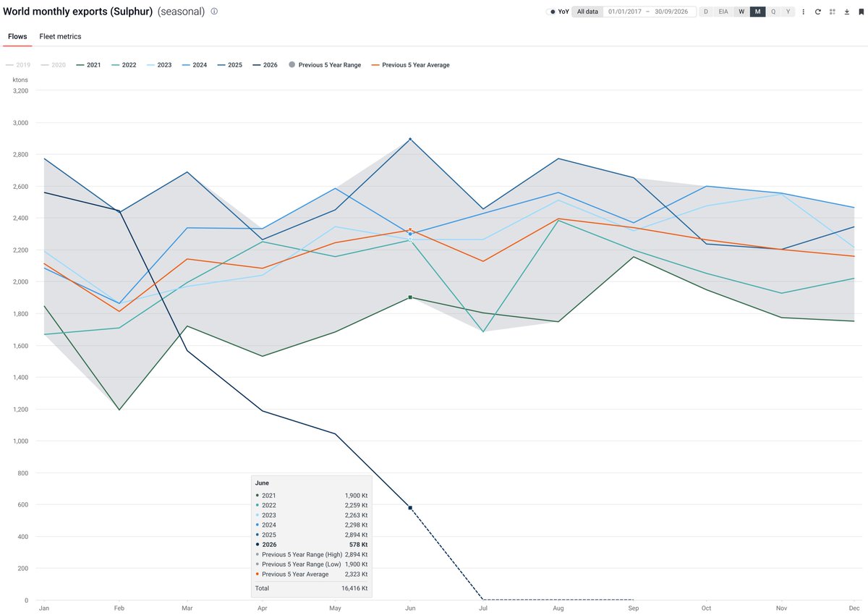The height and width of the screenshot is (615, 868).
Task: Click the 2021 June square data marker
Action: coord(410,297)
